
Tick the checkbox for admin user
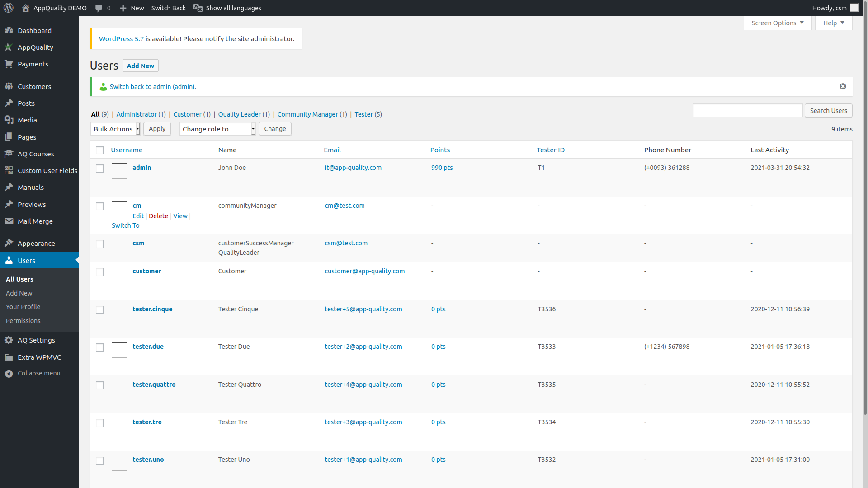point(100,169)
